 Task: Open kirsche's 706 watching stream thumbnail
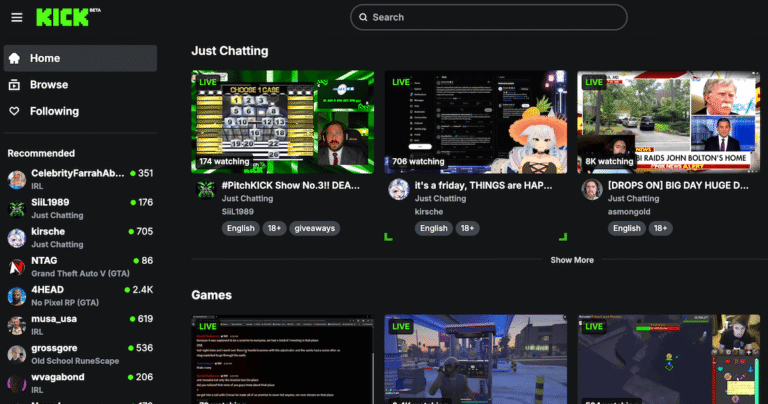point(476,122)
